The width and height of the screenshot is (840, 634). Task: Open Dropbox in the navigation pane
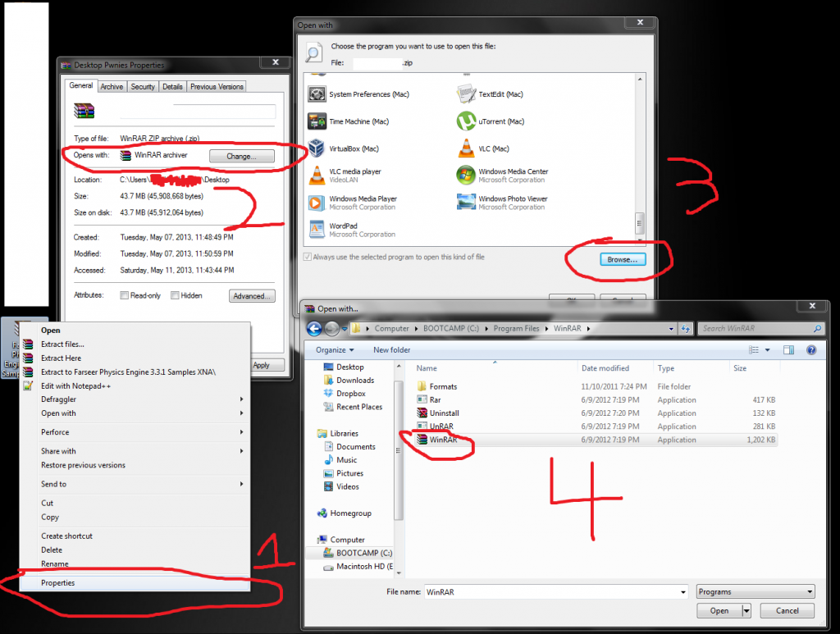point(350,394)
